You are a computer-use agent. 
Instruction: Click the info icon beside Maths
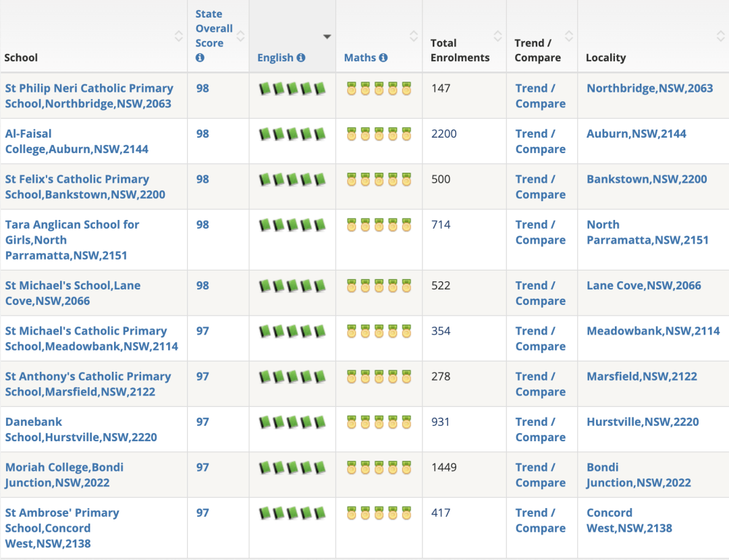(x=383, y=57)
